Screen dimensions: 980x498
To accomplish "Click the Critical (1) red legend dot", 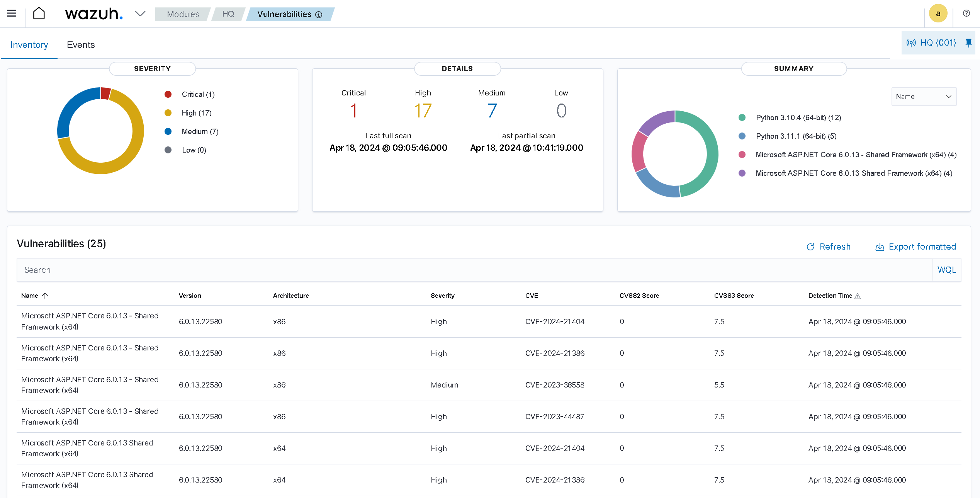I will coord(168,94).
